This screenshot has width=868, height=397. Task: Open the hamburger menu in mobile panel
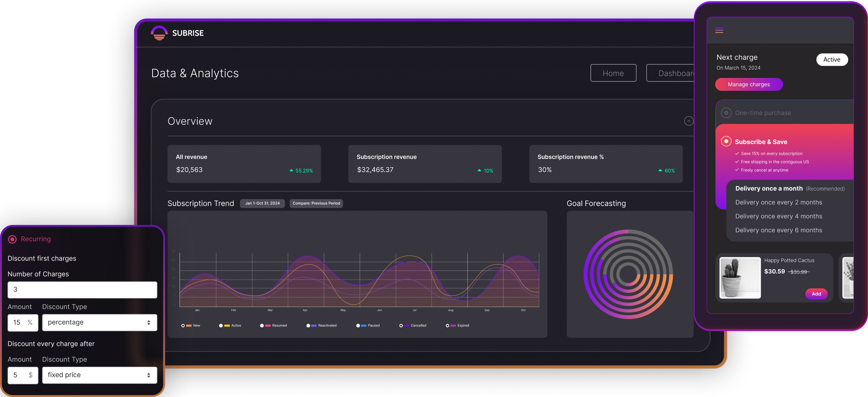tap(719, 30)
